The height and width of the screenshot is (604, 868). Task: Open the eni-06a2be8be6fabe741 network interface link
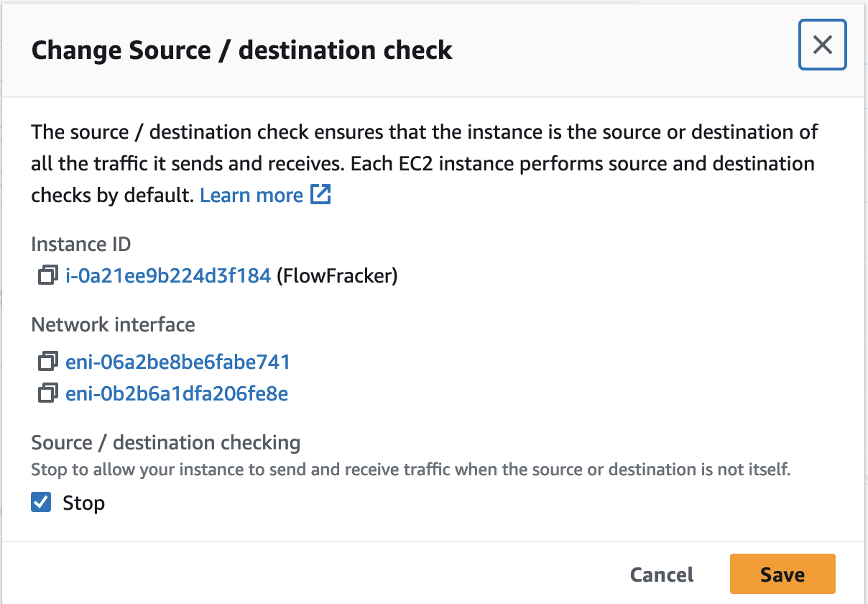177,361
